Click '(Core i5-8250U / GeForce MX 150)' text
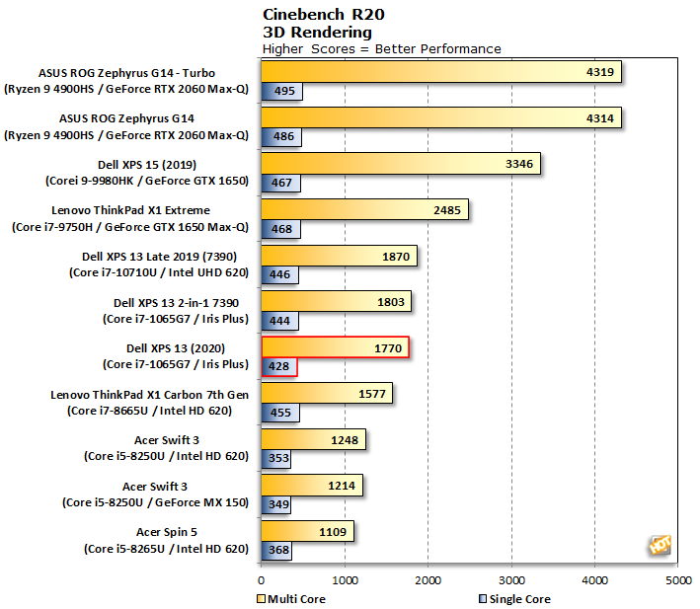700x609 pixels. [155, 502]
